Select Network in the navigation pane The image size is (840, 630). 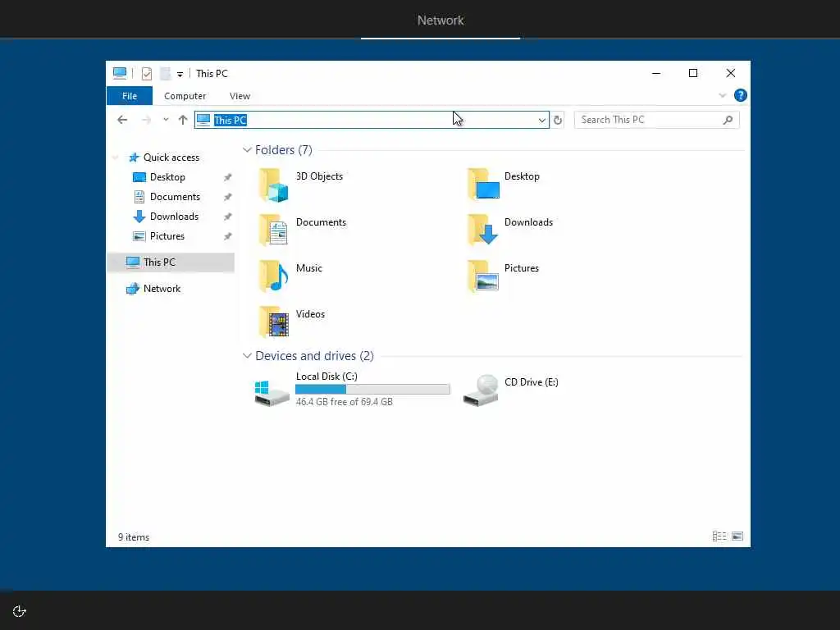tap(162, 289)
